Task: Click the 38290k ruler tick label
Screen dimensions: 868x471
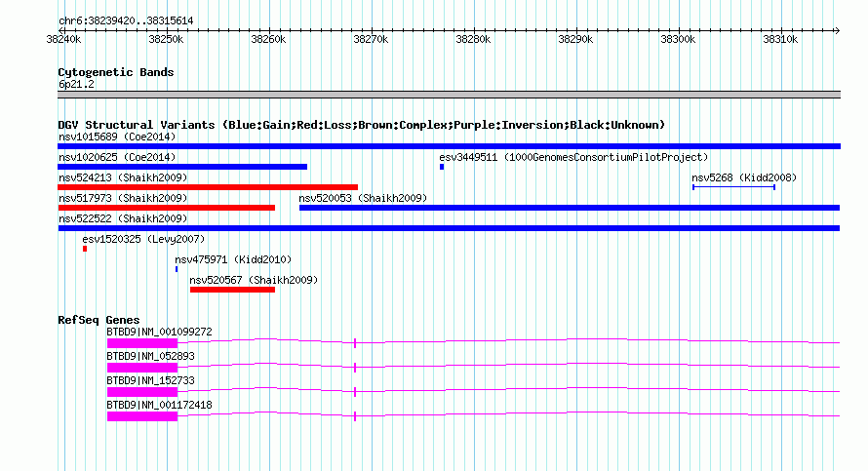Action: pyautogui.click(x=575, y=40)
